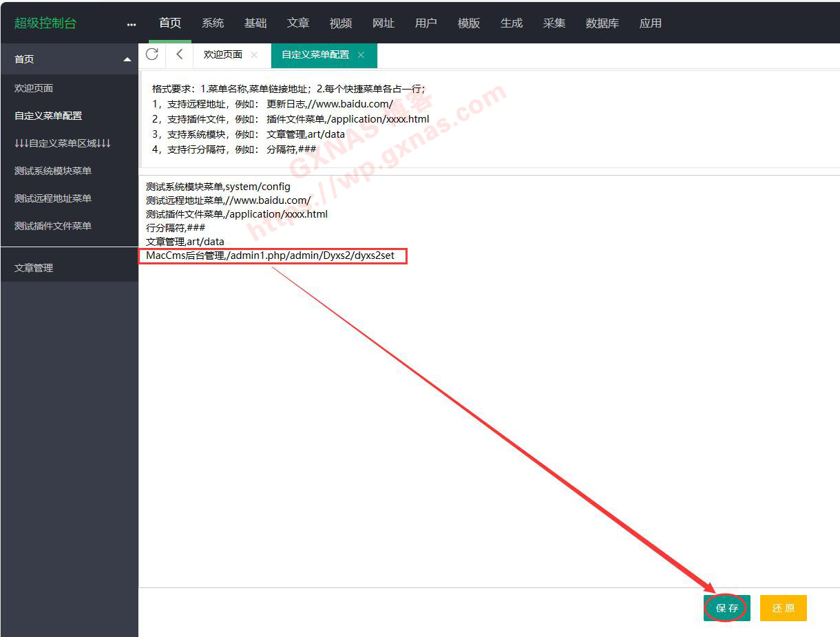Close the 自定义菜单配置 tab
Screen dimensions: 840x637
coord(361,55)
